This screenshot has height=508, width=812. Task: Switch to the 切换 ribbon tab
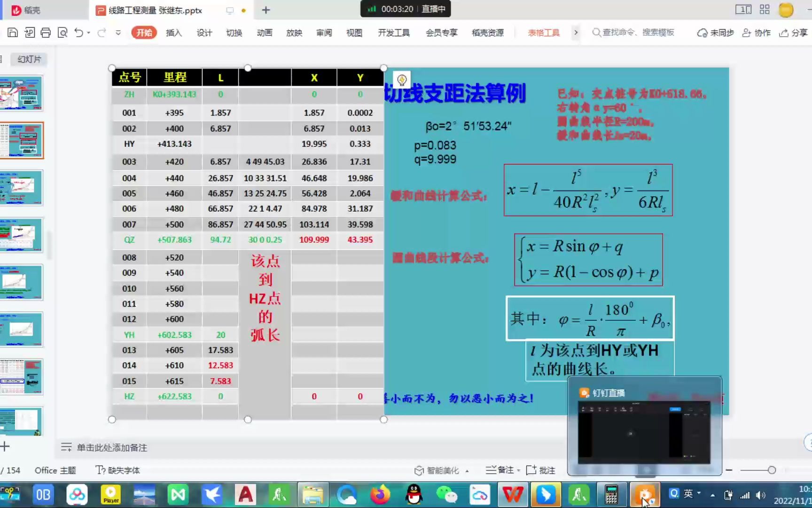click(234, 32)
